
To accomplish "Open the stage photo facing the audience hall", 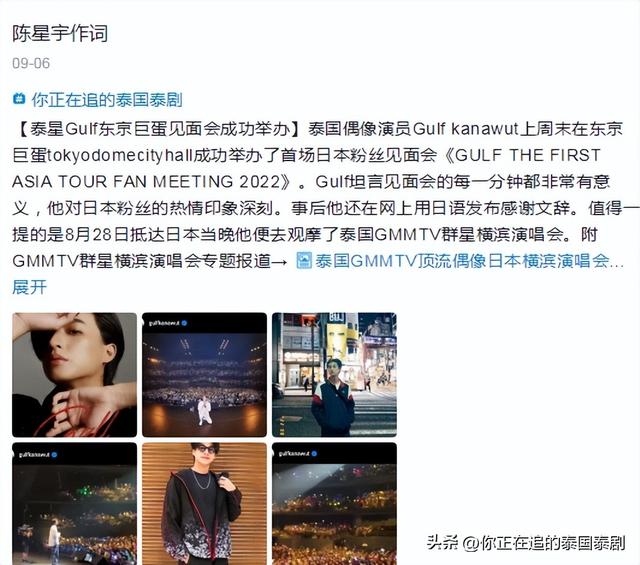I will click(x=204, y=375).
